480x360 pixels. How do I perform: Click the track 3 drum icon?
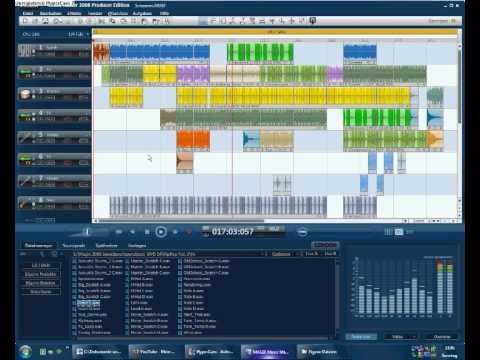tap(25, 94)
